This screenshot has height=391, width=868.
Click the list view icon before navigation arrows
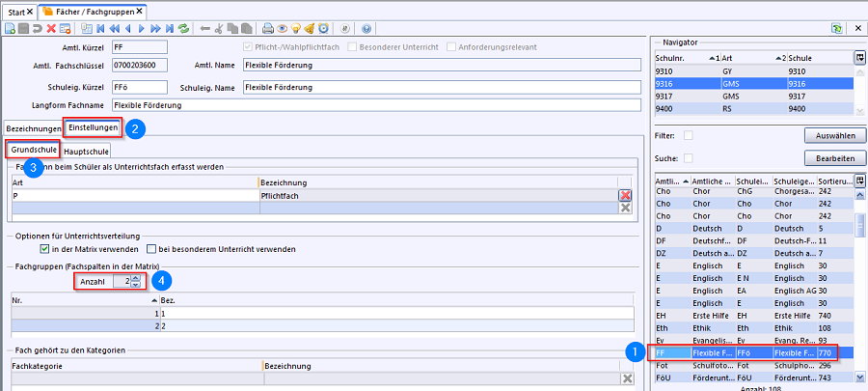(x=87, y=28)
